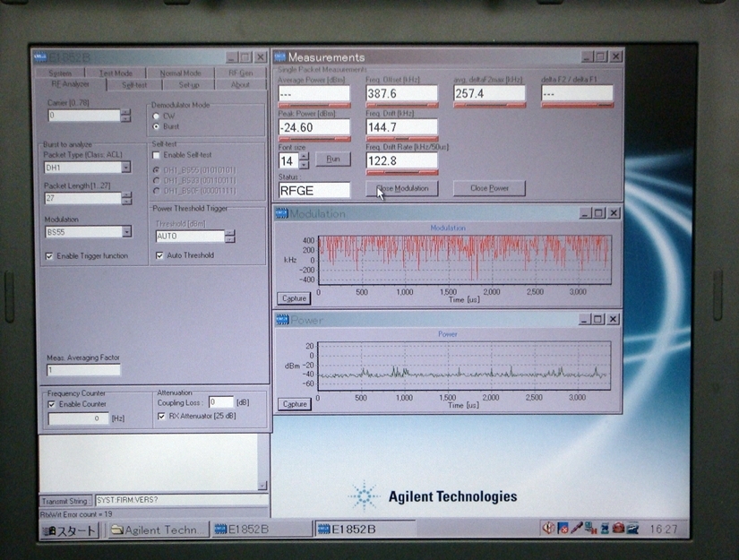
Task: Toggle the RX Attenuator [25 dB] checkbox
Action: [x=161, y=416]
